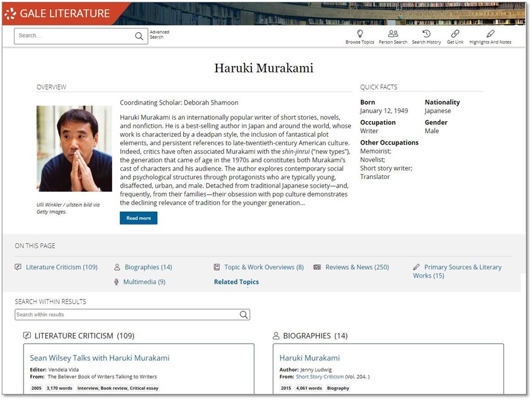Image resolution: width=532 pixels, height=400 pixels.
Task: Open Sean Wilsey Talks with Haruki Murakami article
Action: pos(99,358)
